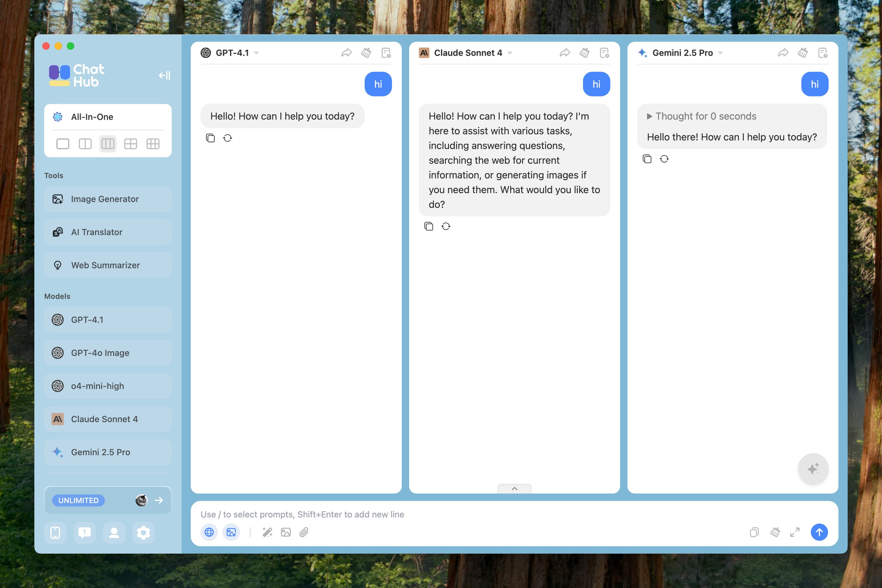Viewport: 882px width, 588px height.
Task: Select the single-panel layout
Action: pyautogui.click(x=63, y=144)
